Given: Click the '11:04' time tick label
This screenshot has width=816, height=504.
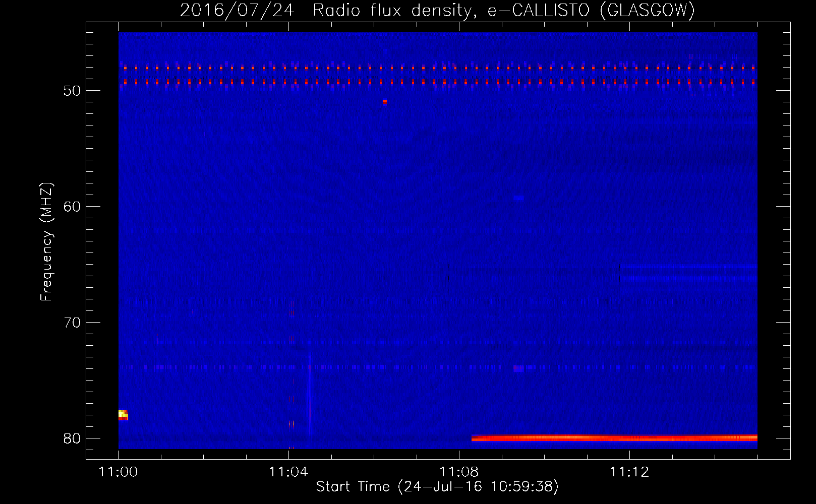Looking at the screenshot, I should tap(288, 472).
